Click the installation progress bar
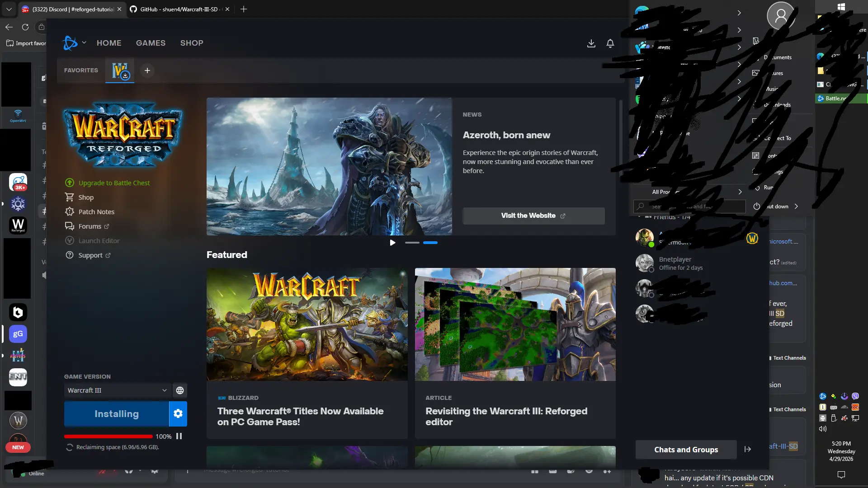Image resolution: width=868 pixels, height=488 pixels. click(108, 436)
